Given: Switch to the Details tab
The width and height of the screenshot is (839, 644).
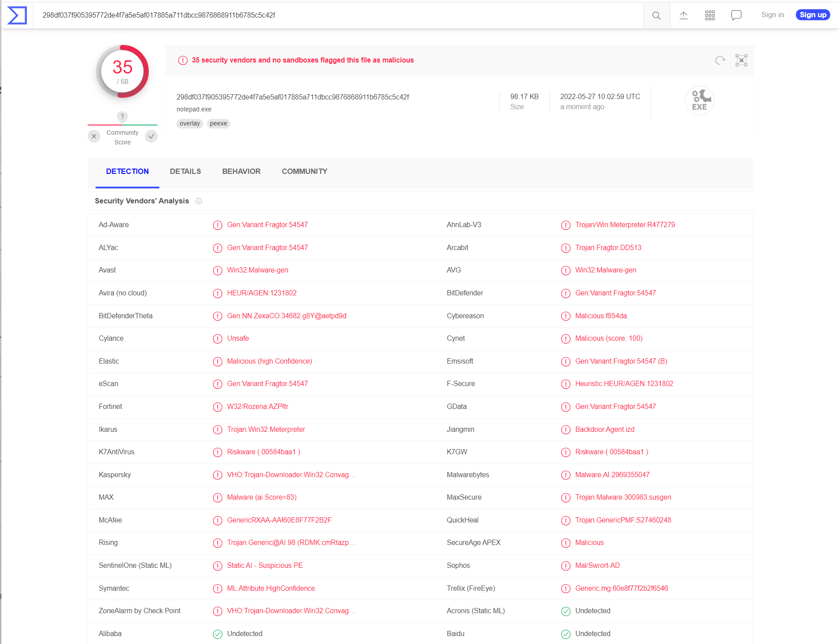Looking at the screenshot, I should coord(185,172).
